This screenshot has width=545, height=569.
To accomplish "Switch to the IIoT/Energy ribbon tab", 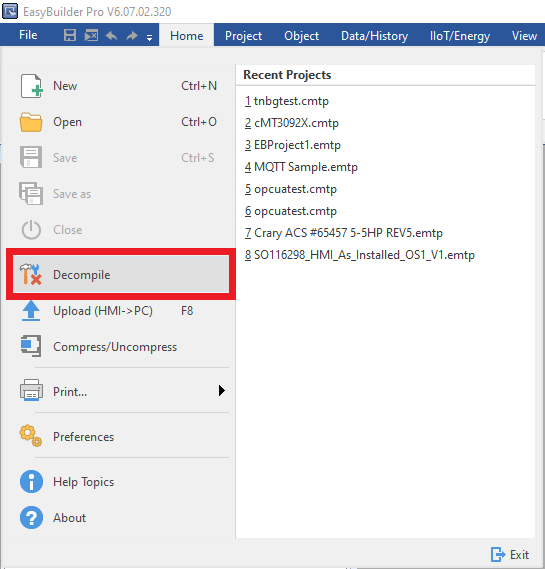I will pos(460,36).
